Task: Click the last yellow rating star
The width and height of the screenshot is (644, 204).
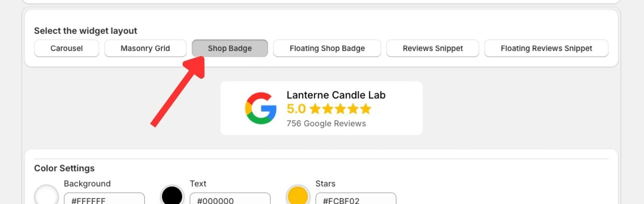Action: [365, 109]
